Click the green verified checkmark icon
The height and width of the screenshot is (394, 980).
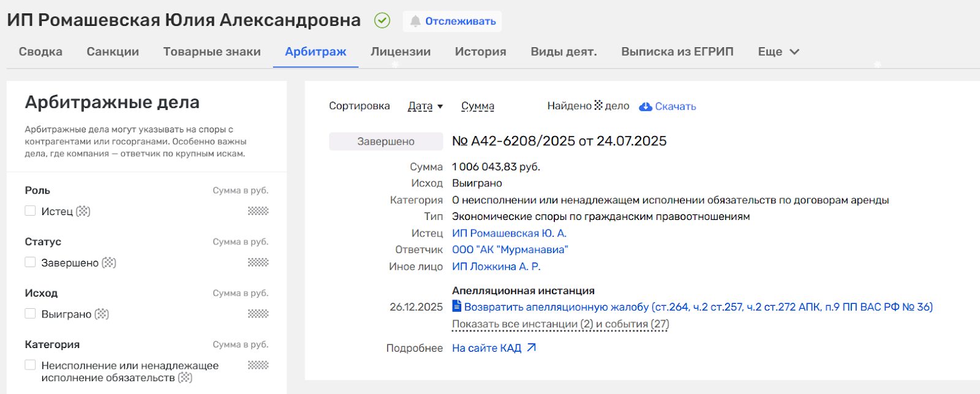pos(382,21)
